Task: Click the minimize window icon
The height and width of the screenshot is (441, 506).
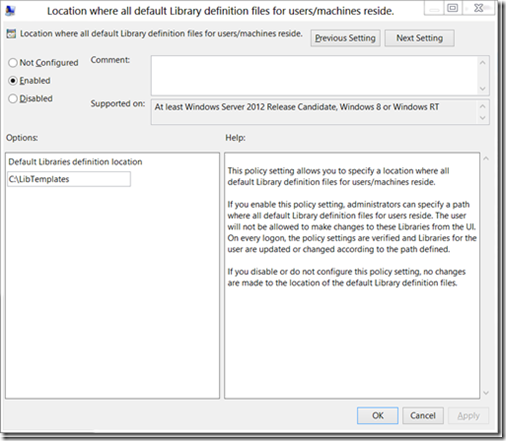Action: pos(434,9)
